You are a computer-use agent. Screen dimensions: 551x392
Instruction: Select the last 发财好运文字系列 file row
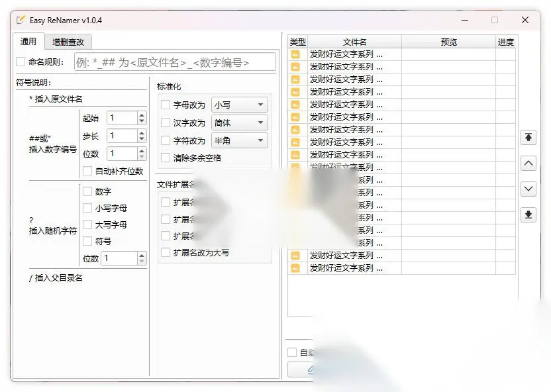click(401, 268)
